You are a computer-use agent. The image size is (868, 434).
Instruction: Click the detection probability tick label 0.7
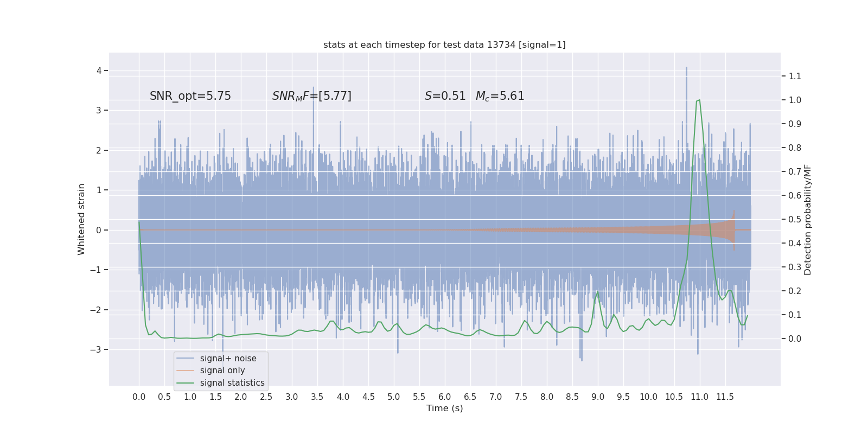point(795,171)
